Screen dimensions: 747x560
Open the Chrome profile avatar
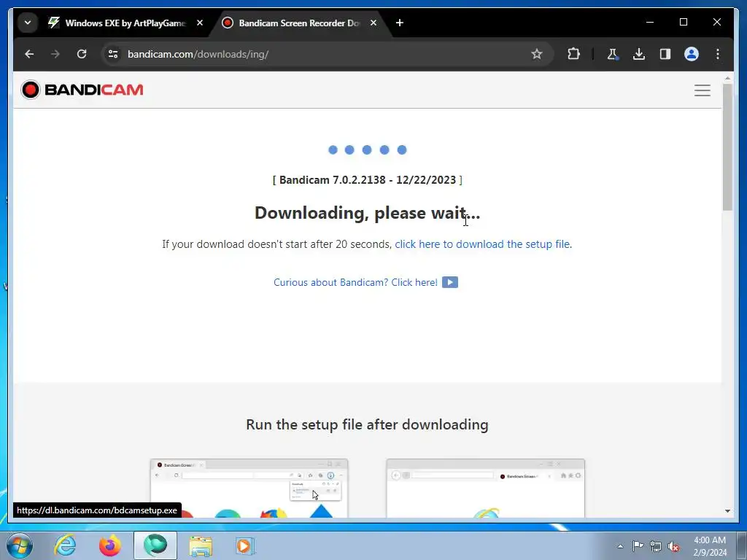(x=692, y=54)
